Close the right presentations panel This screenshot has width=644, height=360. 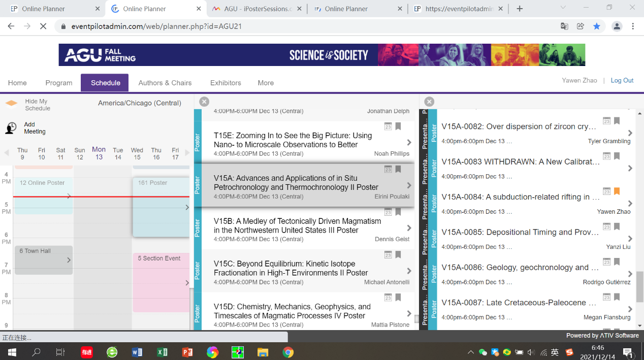click(x=429, y=102)
